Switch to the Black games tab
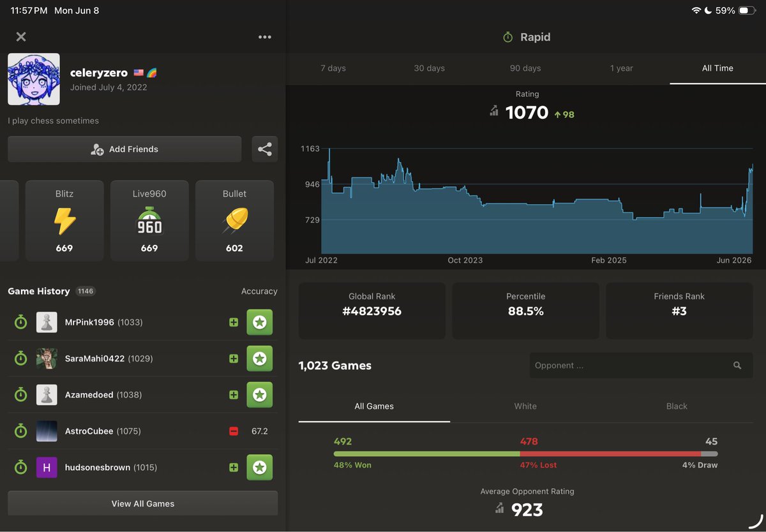 (x=677, y=406)
